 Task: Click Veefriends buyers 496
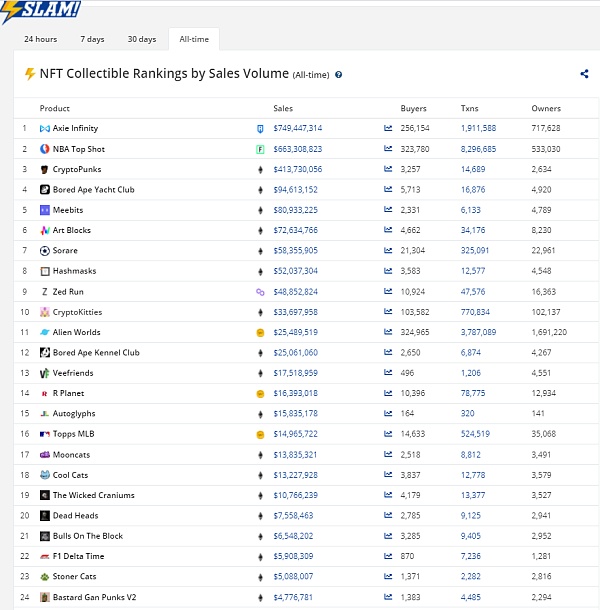point(407,373)
